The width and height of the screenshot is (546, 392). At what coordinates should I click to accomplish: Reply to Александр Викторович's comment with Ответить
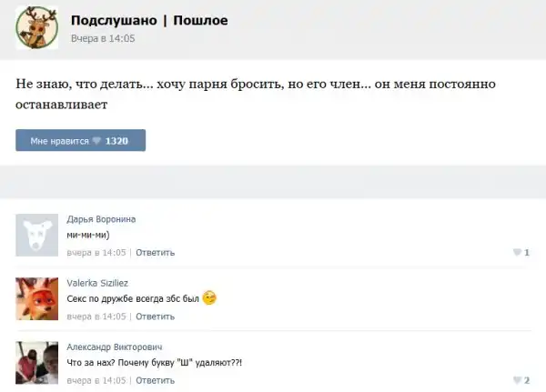tap(155, 379)
